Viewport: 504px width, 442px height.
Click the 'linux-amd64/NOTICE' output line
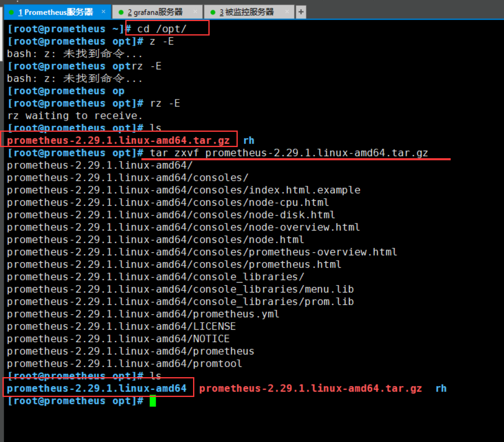pyautogui.click(x=118, y=339)
